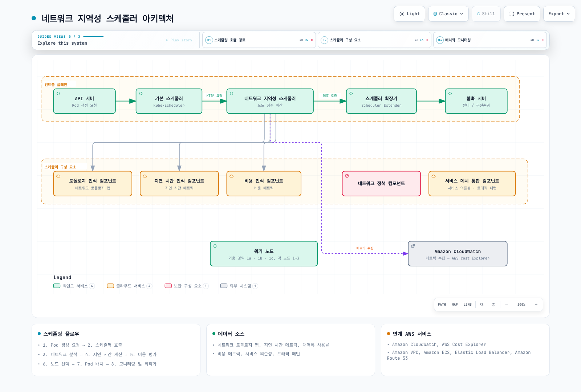This screenshot has height=392, width=581.
Task: Select the 비용 인식 컴포넌트 node
Action: (x=264, y=184)
